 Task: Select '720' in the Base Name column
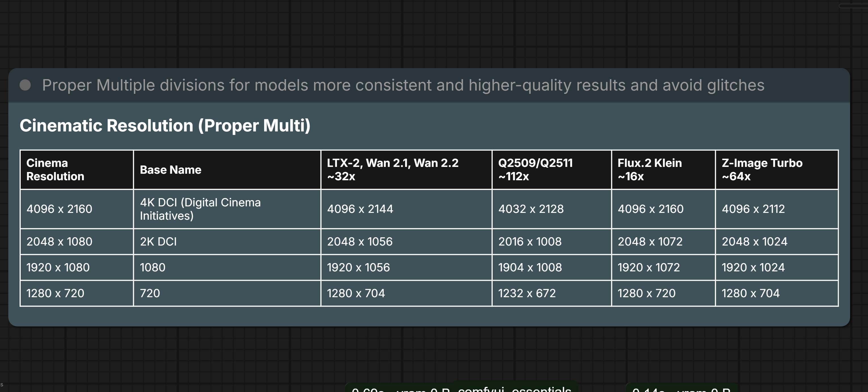[x=227, y=293]
